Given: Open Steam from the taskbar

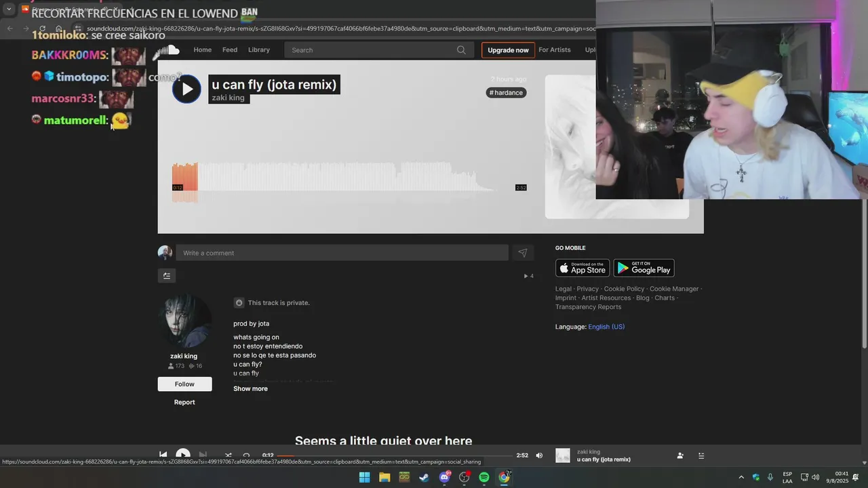Looking at the screenshot, I should [424, 477].
